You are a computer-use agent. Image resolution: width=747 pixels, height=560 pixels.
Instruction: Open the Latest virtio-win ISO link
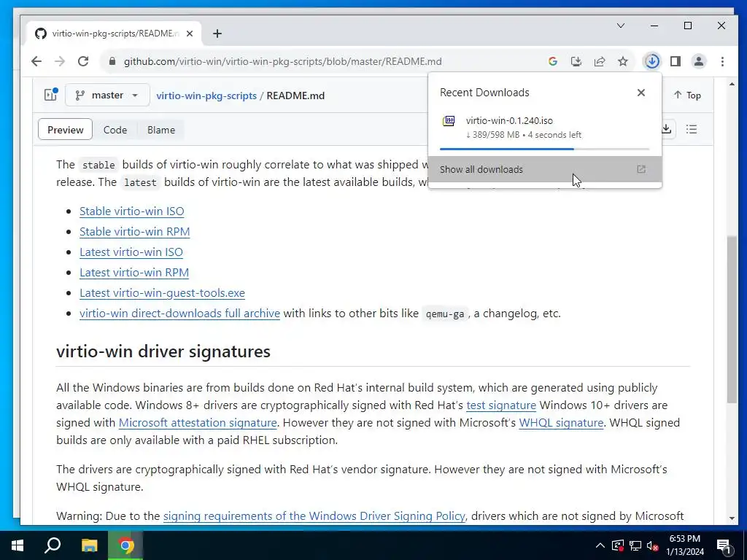131,252
